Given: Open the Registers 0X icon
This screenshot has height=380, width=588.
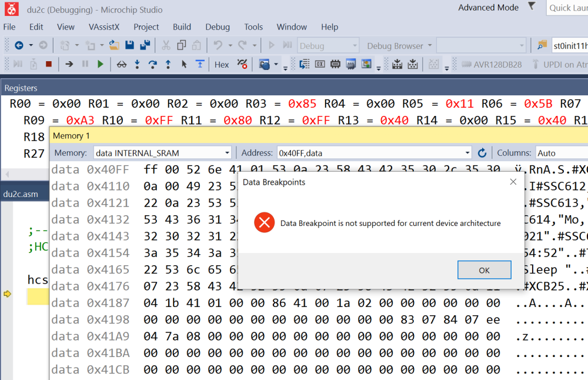Looking at the screenshot, I should (x=320, y=64).
